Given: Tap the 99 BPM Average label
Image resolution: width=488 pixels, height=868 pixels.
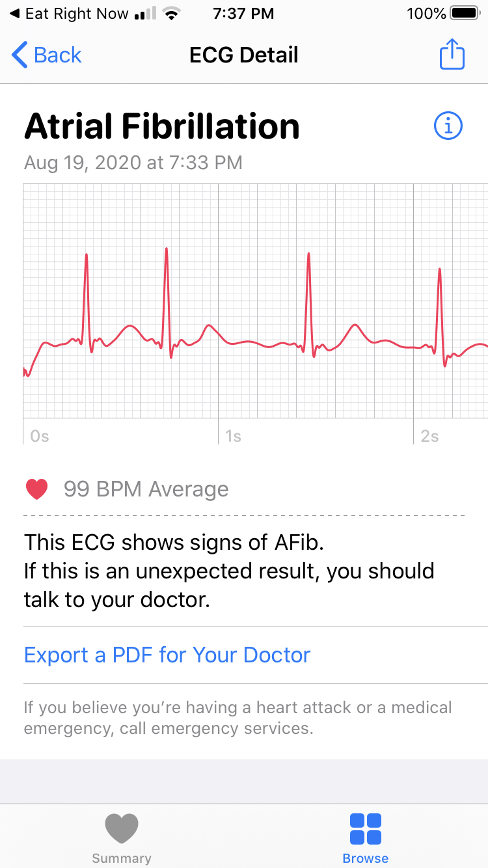Looking at the screenshot, I should tap(146, 489).
